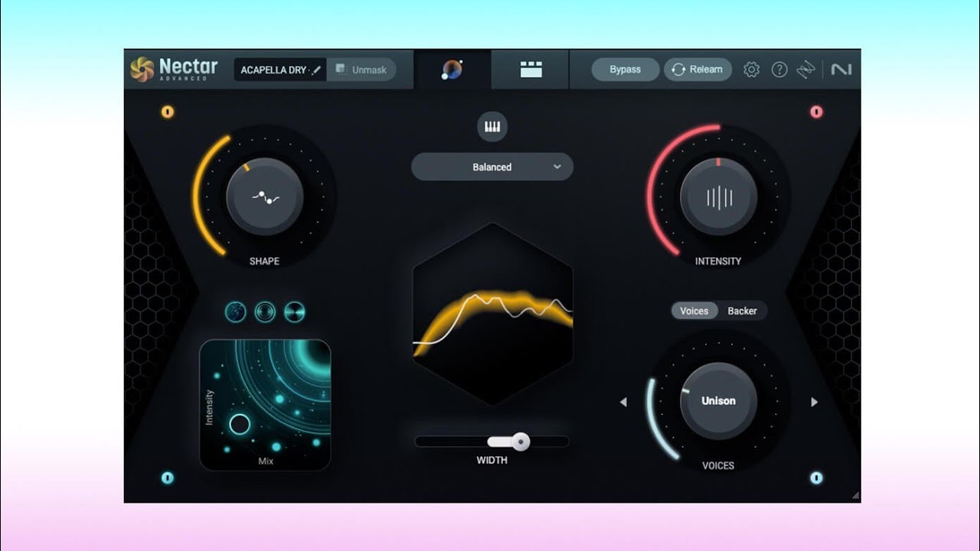This screenshot has height=551, width=980.
Task: Click the Native Instruments logo icon
Action: (841, 70)
